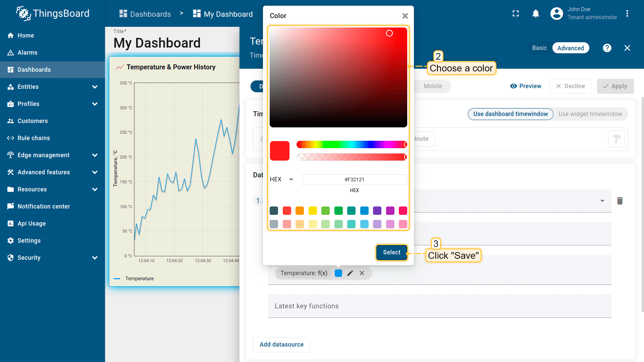Open the help question mark icon

tap(607, 48)
